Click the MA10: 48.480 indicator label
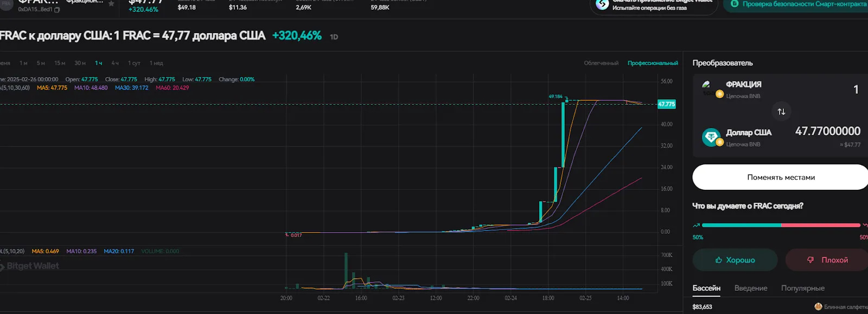This screenshot has width=868, height=314. [x=91, y=88]
